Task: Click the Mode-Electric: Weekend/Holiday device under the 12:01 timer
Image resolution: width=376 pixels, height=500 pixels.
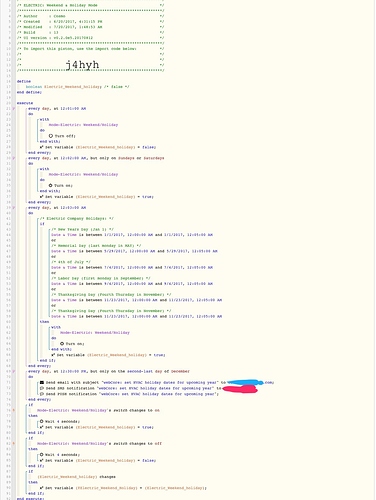Action: pyautogui.click(x=83, y=125)
